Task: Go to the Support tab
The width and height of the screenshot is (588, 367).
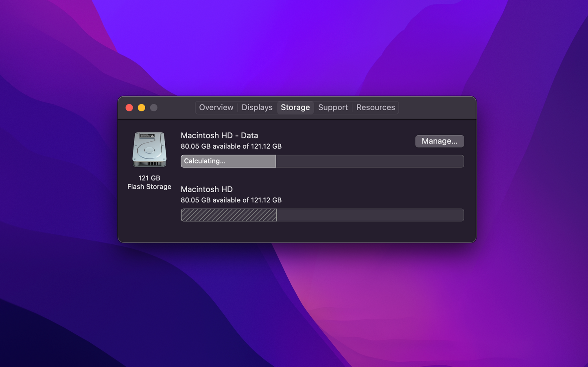Action: pyautogui.click(x=333, y=108)
